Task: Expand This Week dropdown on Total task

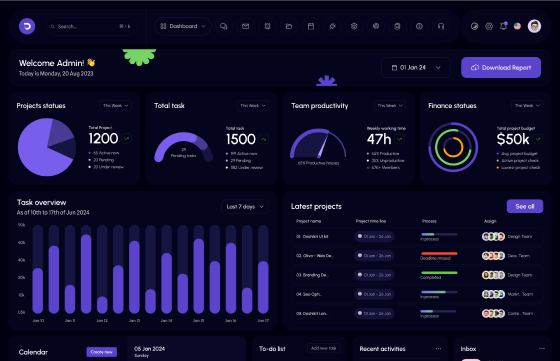Action: (253, 106)
